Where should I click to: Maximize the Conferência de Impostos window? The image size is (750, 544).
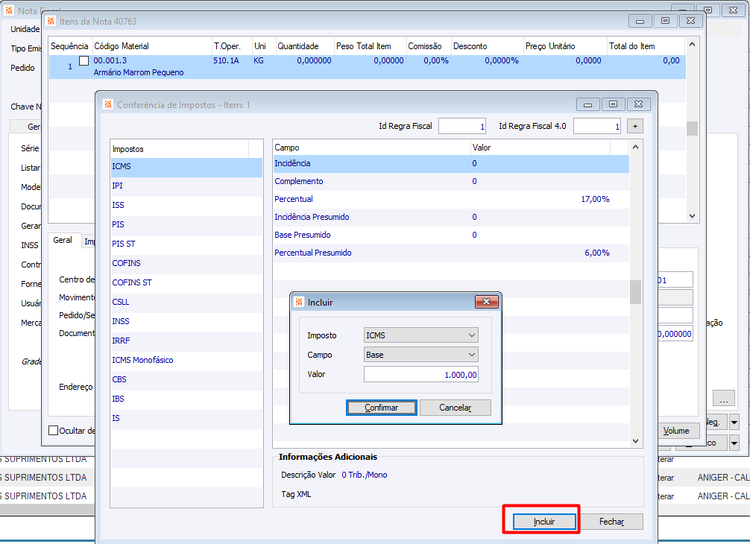(613, 104)
